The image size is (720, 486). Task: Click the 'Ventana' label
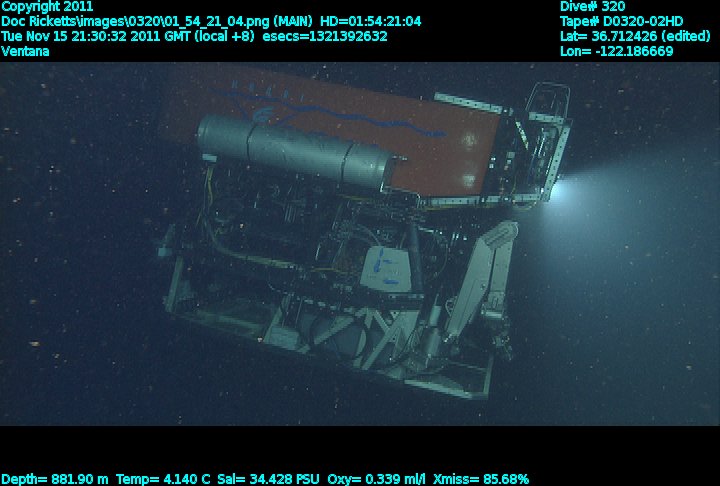pyautogui.click(x=25, y=51)
